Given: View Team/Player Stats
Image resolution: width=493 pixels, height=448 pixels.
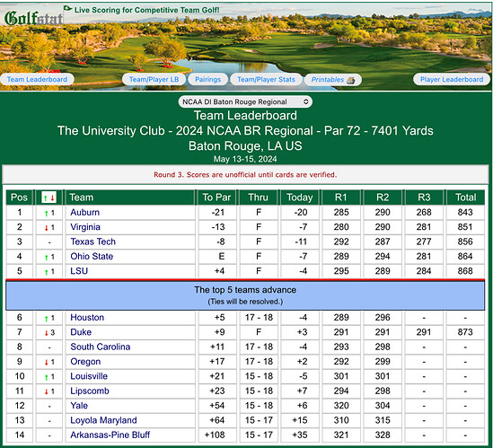Looking at the screenshot, I should [266, 79].
